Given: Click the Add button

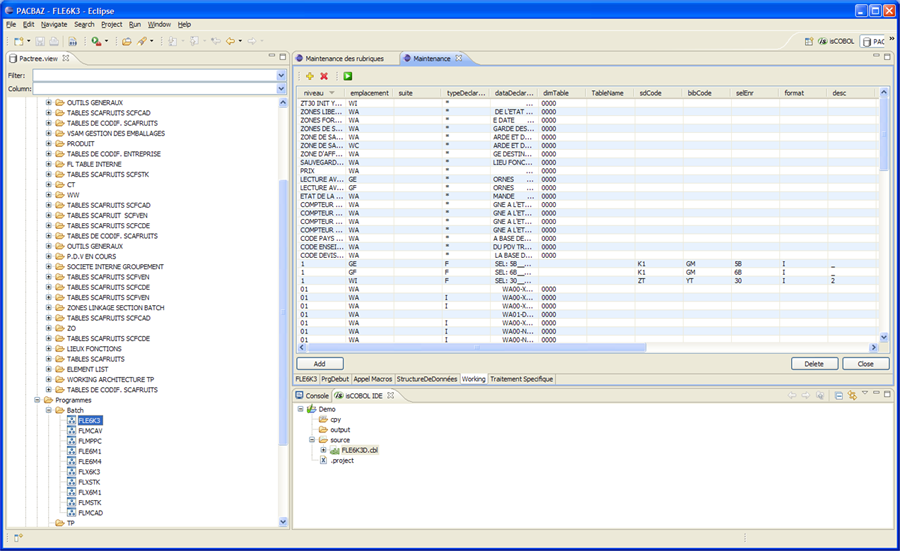Looking at the screenshot, I should pos(319,364).
